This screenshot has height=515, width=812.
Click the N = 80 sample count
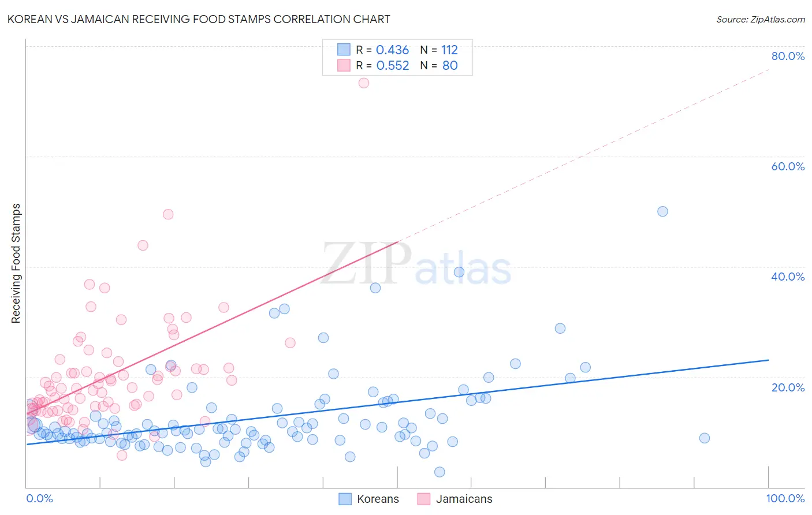439,65
